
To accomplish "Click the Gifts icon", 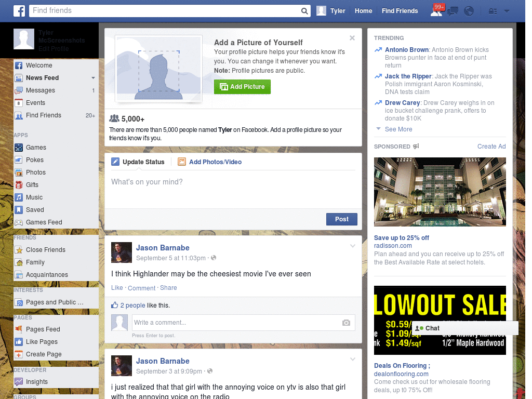I will click(x=19, y=185).
